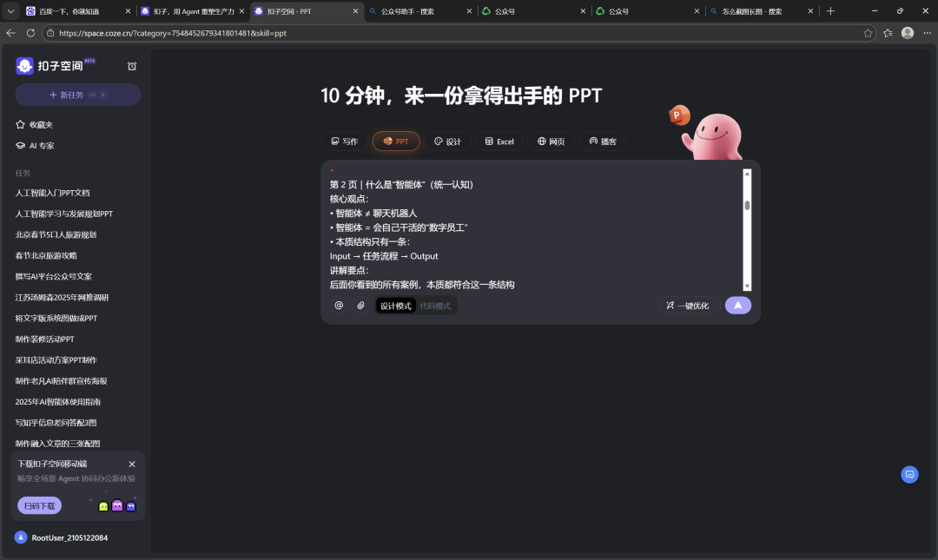Click the prompt box scrollbar down arrow
938x560 pixels.
point(747,287)
